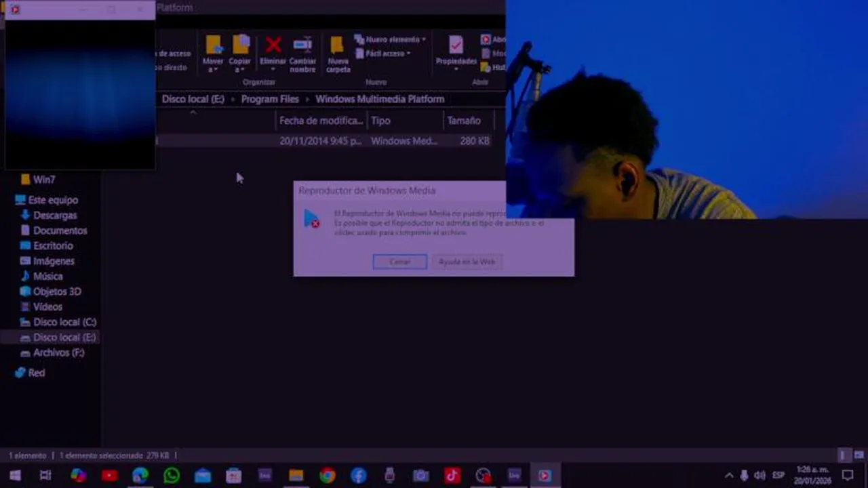The width and height of the screenshot is (868, 488).
Task: Expand the arrow under Propiedades
Action: tap(456, 69)
